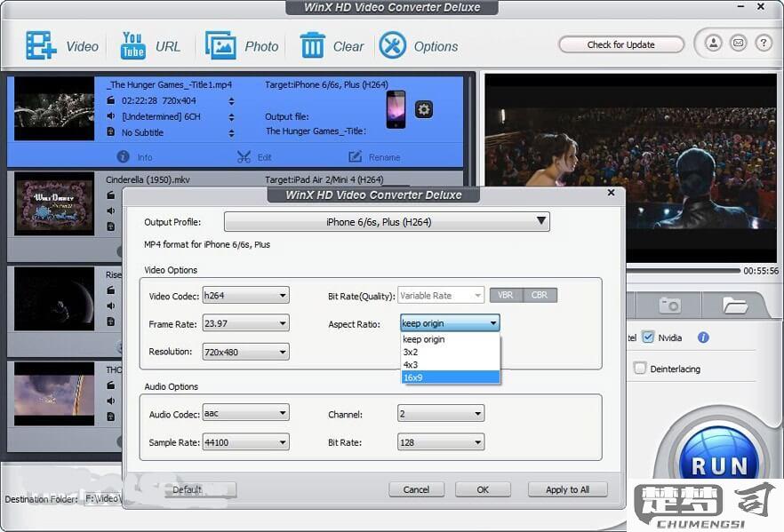Select the third video thumbnail with moon
Image resolution: width=784 pixels, height=532 pixels.
pos(54,298)
